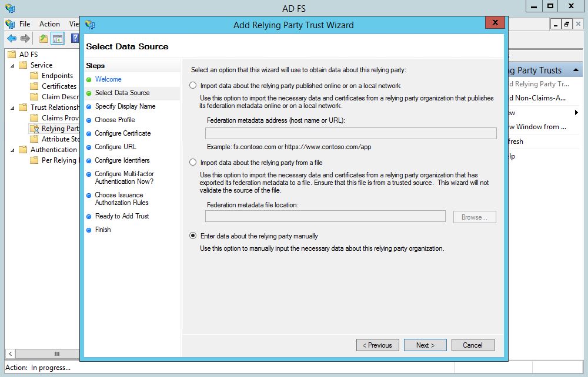Collapse the Trust Relationships tree node
This screenshot has height=377, width=588.
13,107
